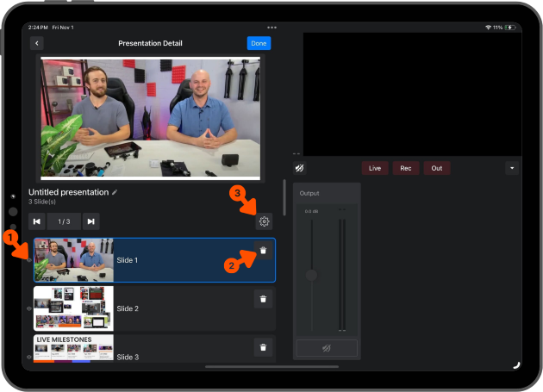Open presentation settings gear

point(264,221)
